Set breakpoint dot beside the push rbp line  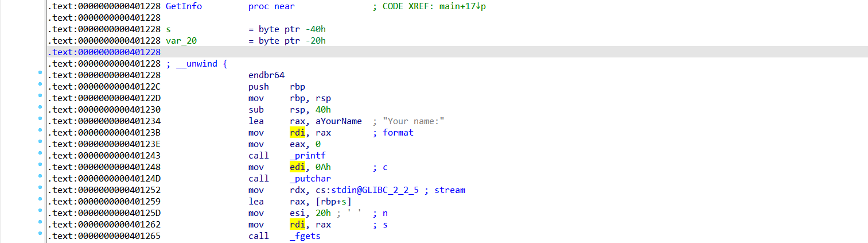point(40,85)
